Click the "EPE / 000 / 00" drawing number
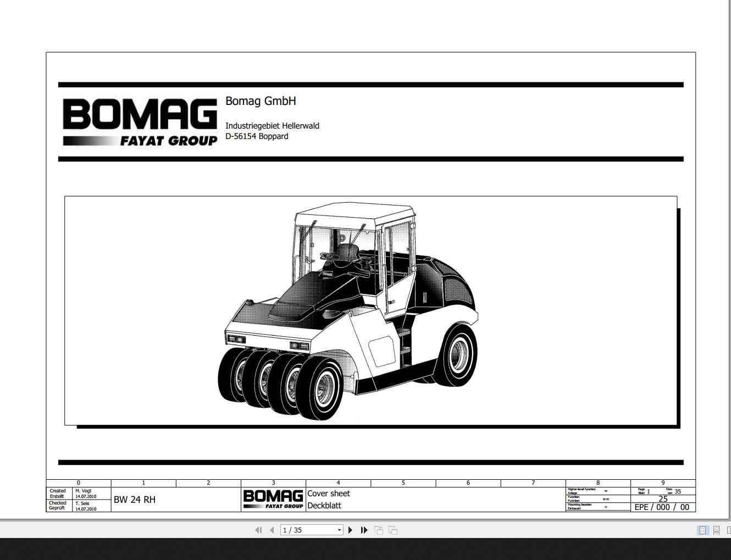 [661, 507]
